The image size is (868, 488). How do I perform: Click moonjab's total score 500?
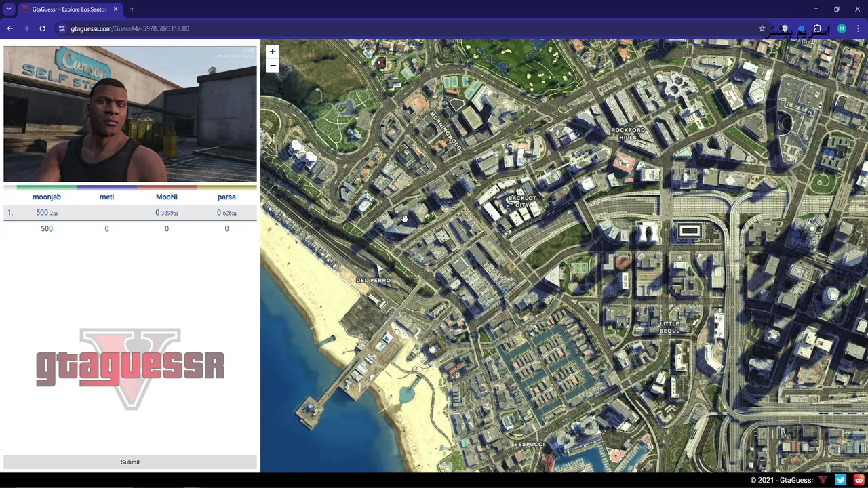[47, 229]
